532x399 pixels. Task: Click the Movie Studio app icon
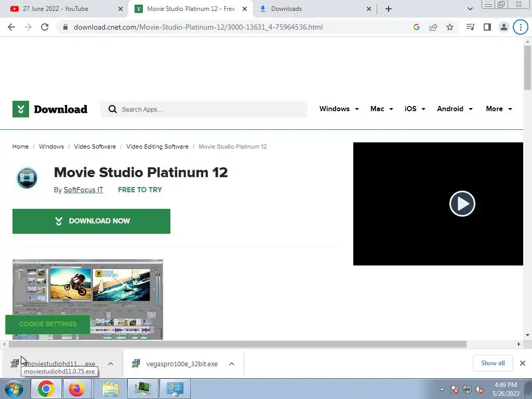(x=27, y=178)
